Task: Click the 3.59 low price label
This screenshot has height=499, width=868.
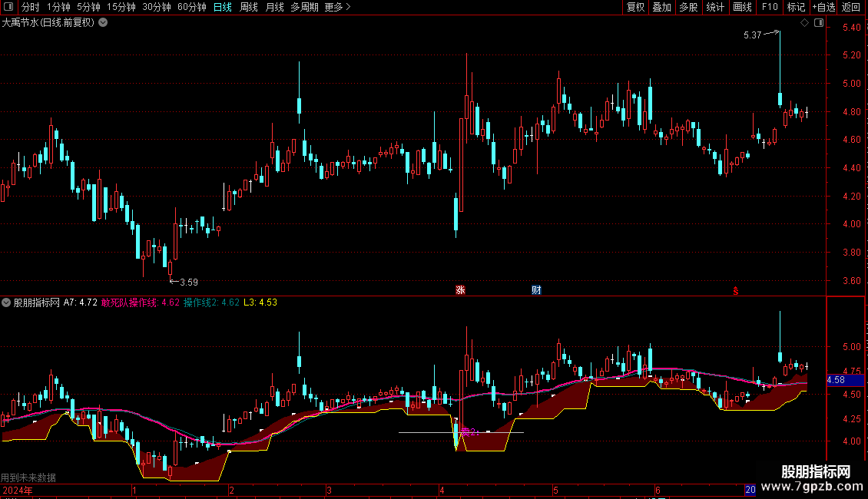Action: pos(189,283)
